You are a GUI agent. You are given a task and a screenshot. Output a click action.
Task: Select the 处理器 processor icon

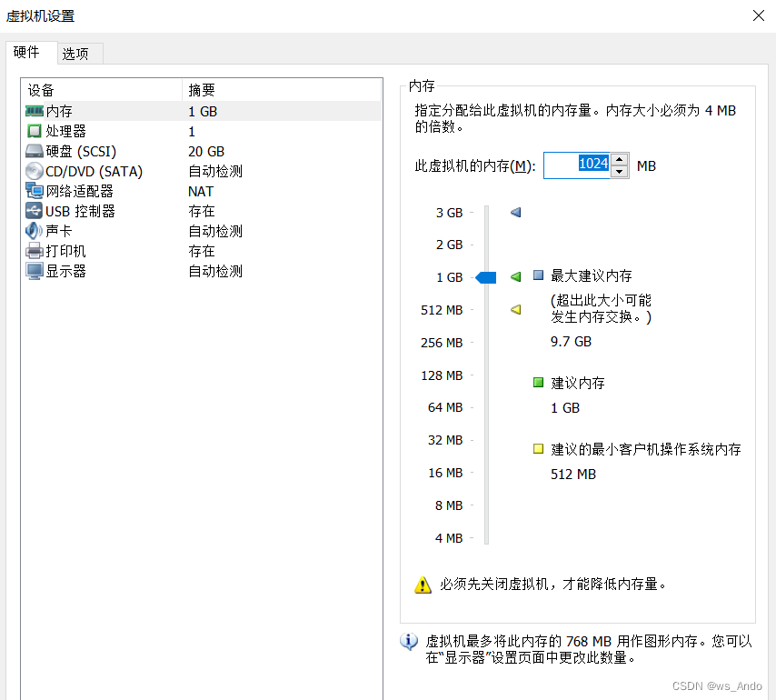click(35, 131)
